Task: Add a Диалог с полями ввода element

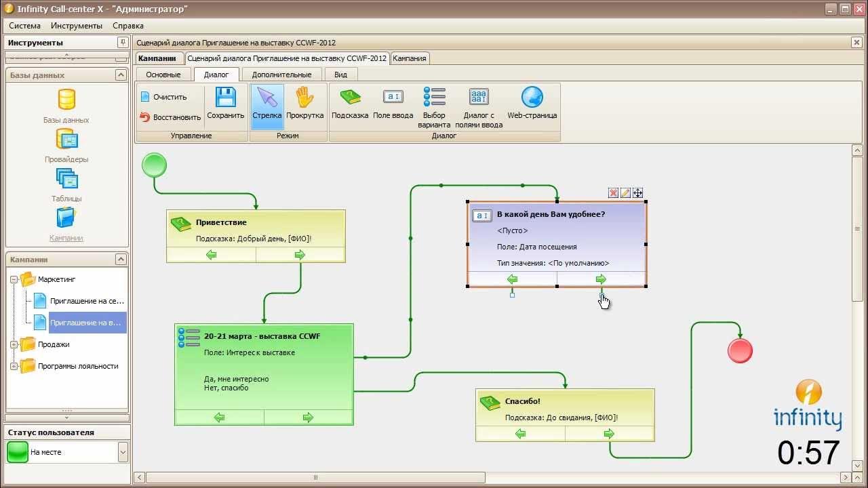Action: [479, 108]
